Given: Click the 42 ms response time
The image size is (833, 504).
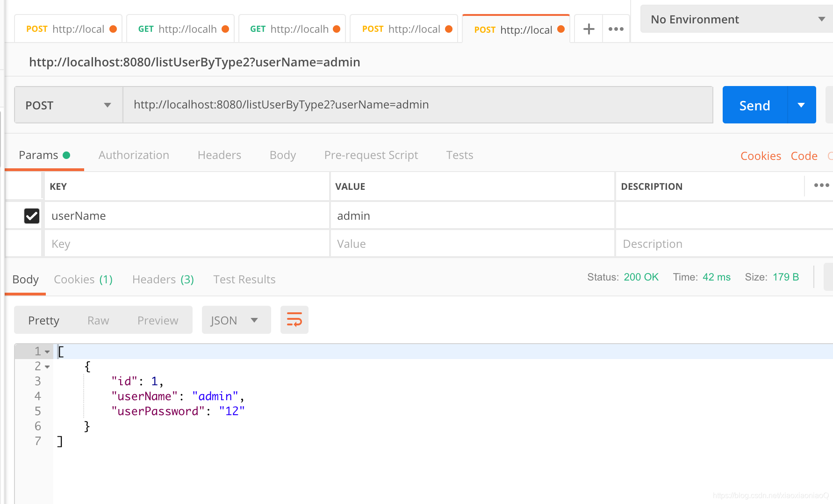Looking at the screenshot, I should (x=716, y=277).
